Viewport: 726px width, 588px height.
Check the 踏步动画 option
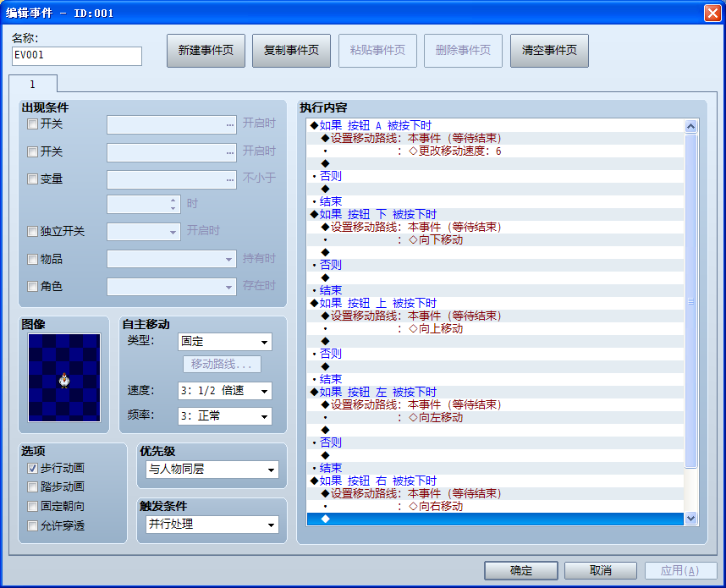point(32,487)
